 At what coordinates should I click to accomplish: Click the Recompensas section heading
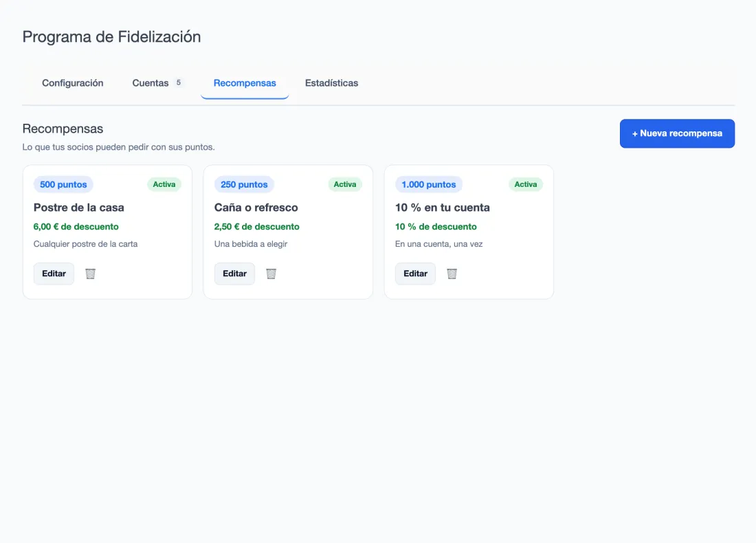(63, 129)
